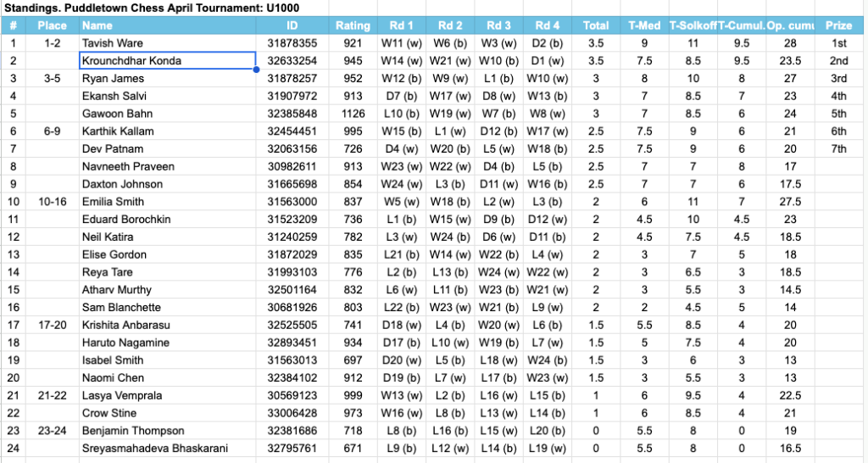
Task: Select the 10-16 place cell
Action: 53,202
